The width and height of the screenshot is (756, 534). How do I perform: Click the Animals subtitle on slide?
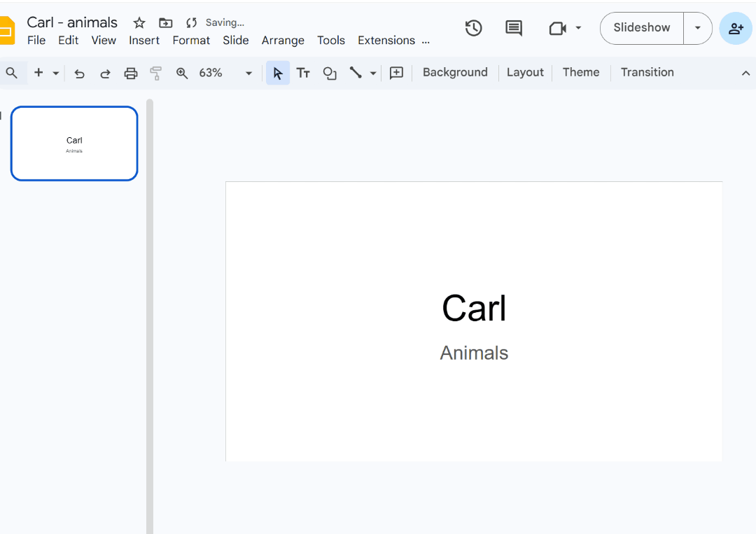(x=474, y=353)
